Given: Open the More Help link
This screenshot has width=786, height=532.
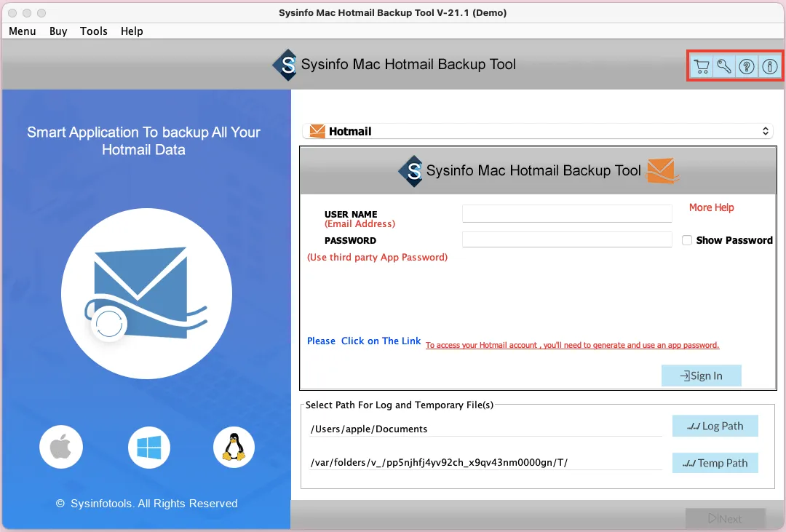Looking at the screenshot, I should (711, 207).
